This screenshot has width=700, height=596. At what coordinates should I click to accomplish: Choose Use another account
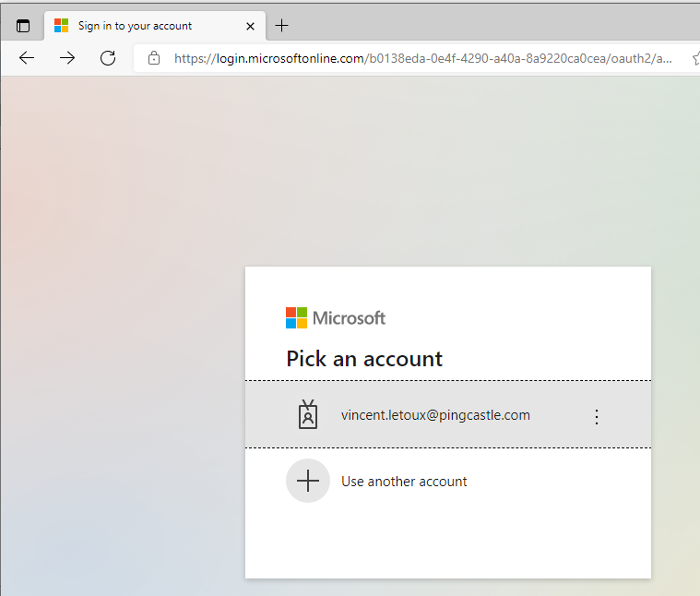(448, 482)
